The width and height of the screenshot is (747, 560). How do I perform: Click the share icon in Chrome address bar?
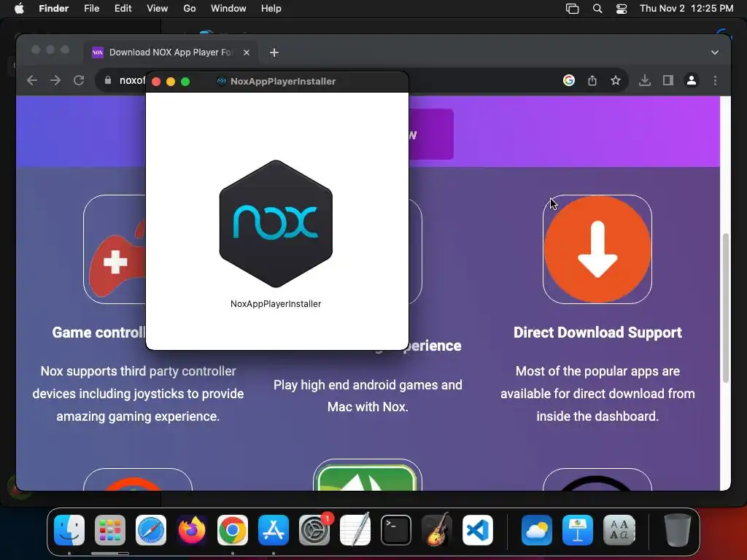pyautogui.click(x=592, y=80)
